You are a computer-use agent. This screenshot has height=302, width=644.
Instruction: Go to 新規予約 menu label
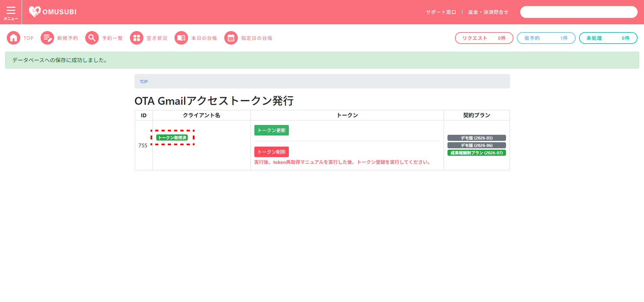click(68, 38)
